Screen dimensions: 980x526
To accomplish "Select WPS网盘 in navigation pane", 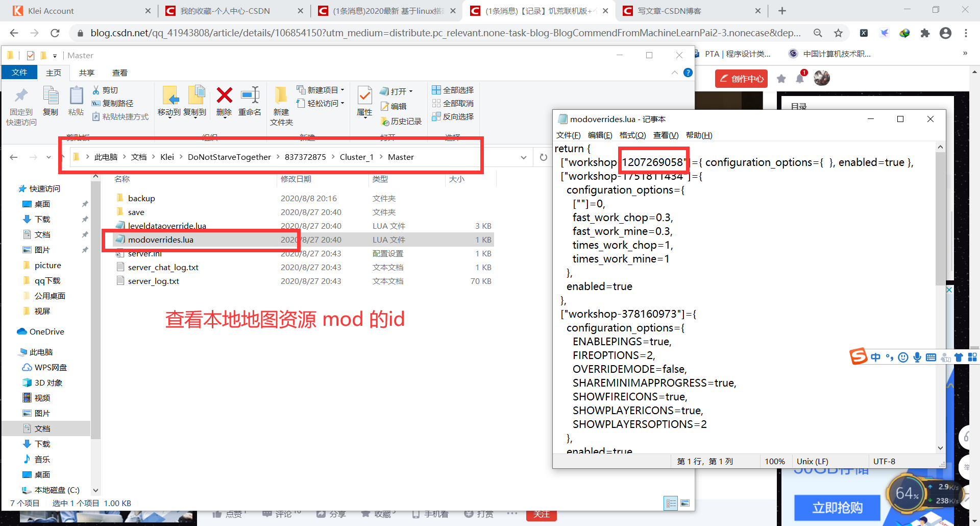I will (45, 367).
